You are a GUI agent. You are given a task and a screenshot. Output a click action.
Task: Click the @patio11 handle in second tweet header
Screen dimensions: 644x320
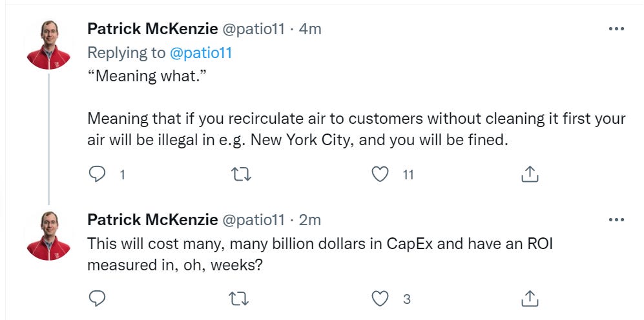click(x=253, y=220)
